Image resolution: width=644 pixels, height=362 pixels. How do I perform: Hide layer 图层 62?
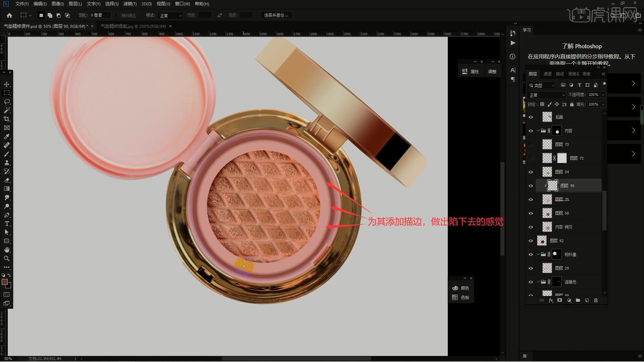pyautogui.click(x=531, y=241)
